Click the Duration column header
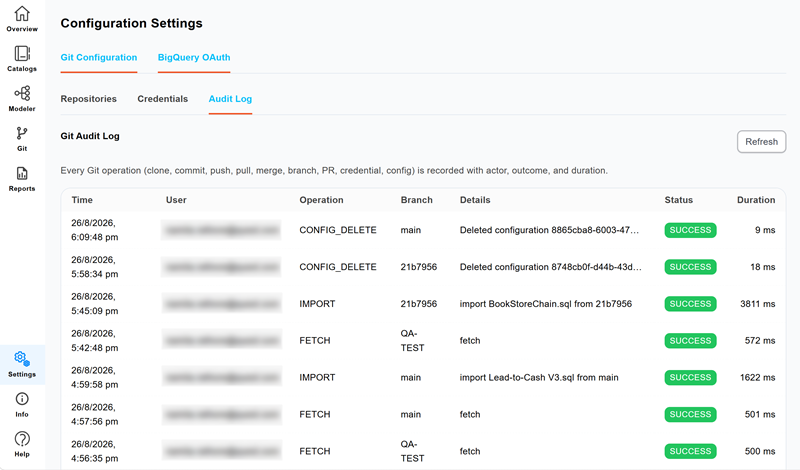This screenshot has height=470, width=800. tap(756, 200)
